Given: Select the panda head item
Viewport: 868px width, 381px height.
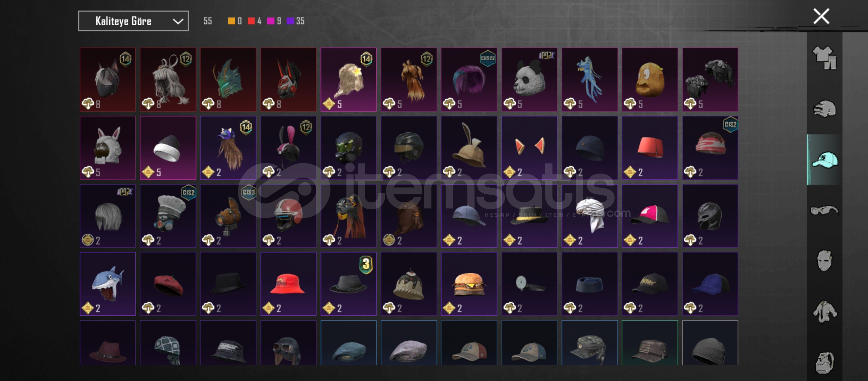Looking at the screenshot, I should pos(529,80).
